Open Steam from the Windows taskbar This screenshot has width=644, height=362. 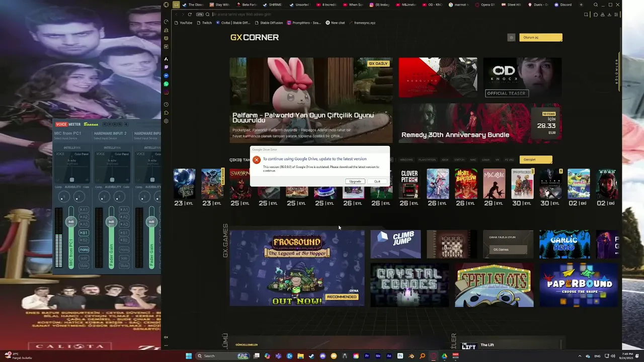point(311,356)
